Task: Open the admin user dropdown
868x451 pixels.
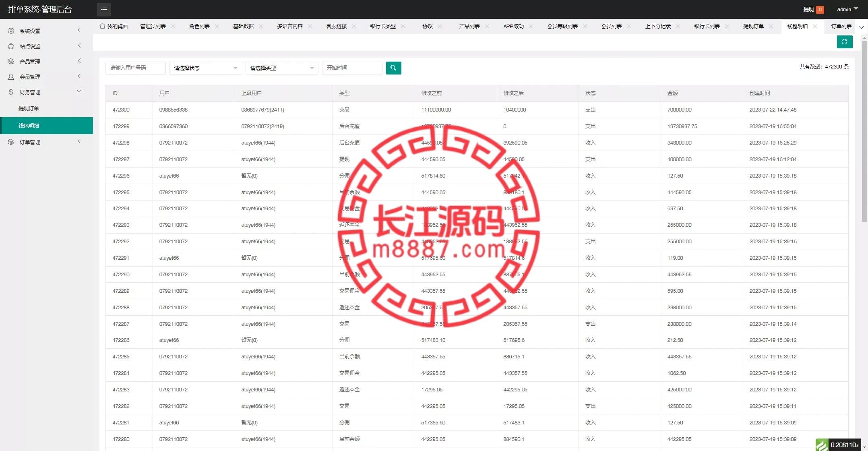Action: pyautogui.click(x=847, y=9)
